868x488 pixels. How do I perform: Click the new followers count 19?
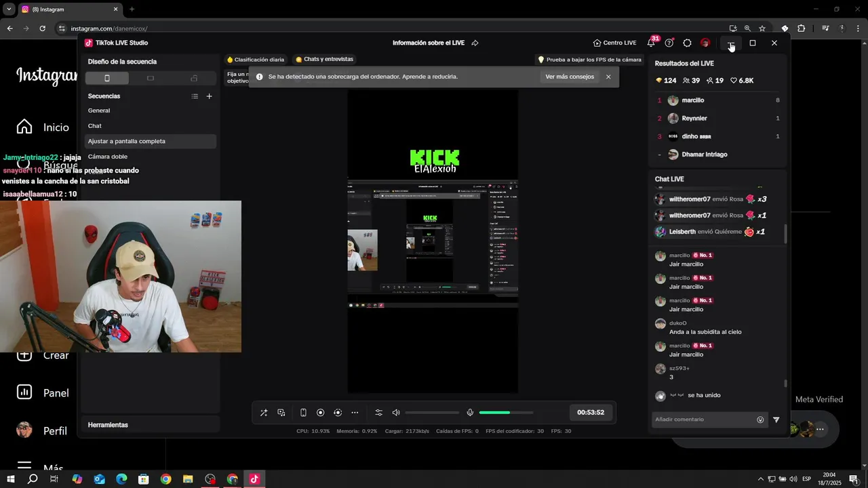coord(715,81)
